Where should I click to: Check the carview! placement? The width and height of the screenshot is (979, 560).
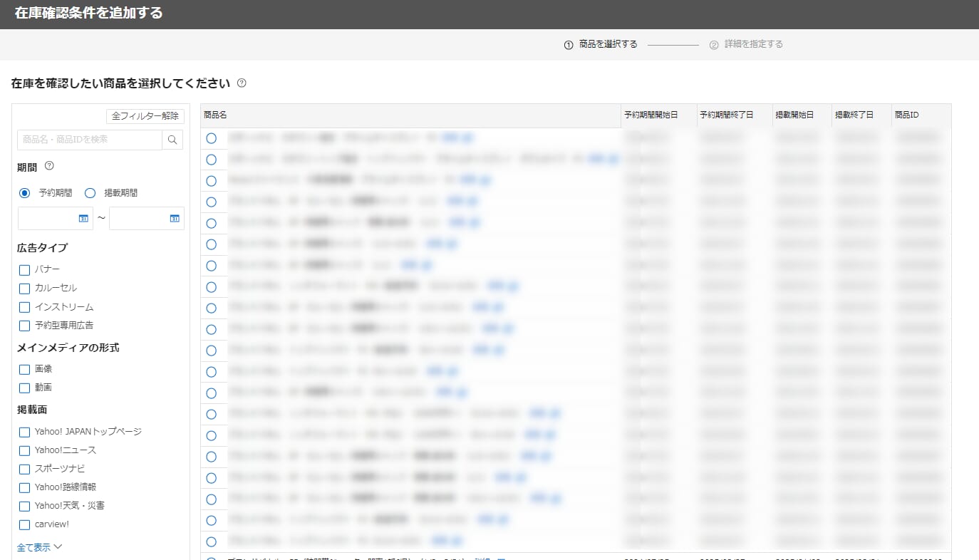24,524
